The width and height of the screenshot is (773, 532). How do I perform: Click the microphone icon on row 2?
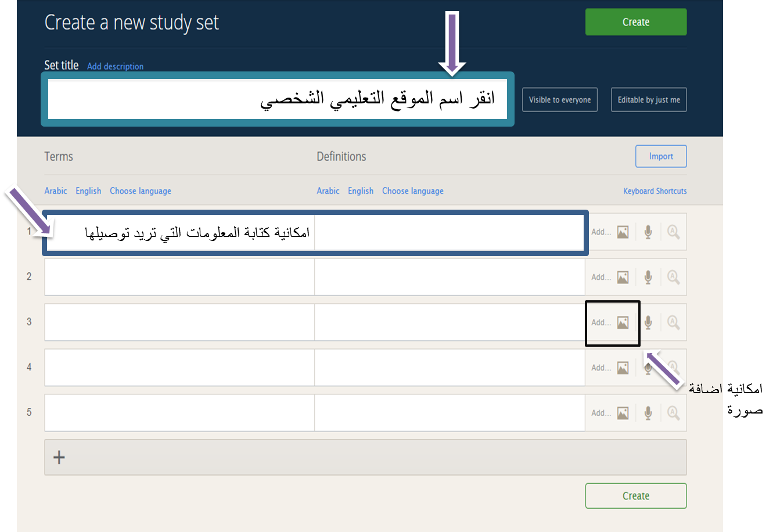tap(648, 277)
